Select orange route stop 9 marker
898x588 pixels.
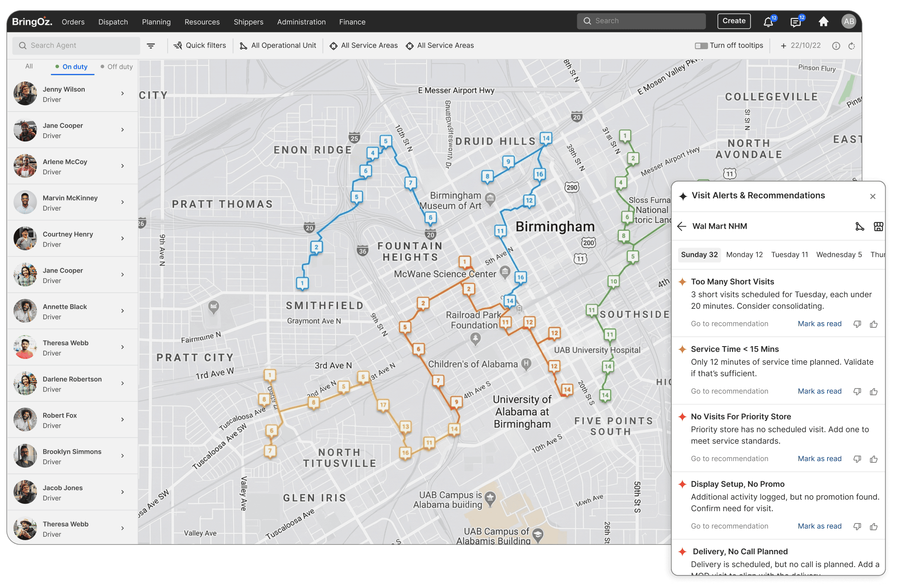tap(457, 402)
